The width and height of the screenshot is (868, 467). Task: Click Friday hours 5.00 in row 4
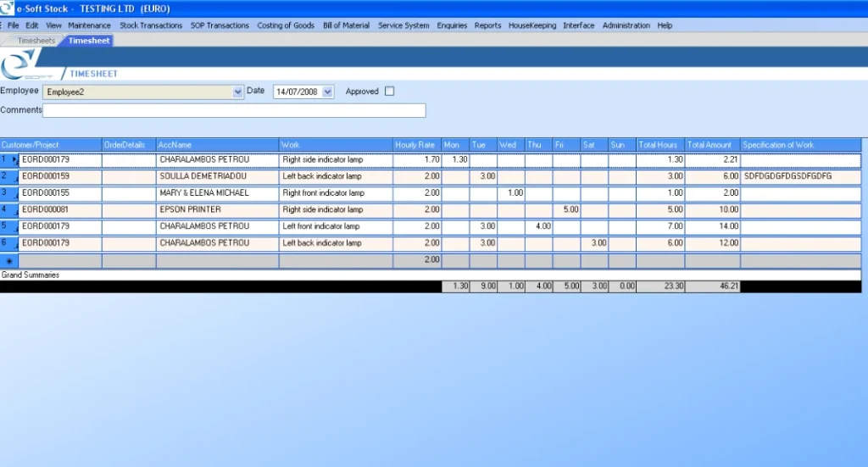tap(566, 209)
